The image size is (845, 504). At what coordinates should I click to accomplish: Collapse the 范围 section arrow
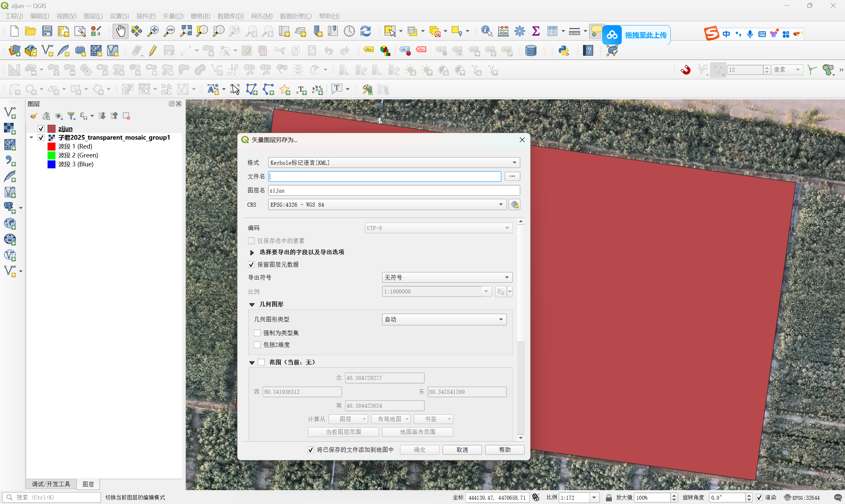(x=252, y=363)
